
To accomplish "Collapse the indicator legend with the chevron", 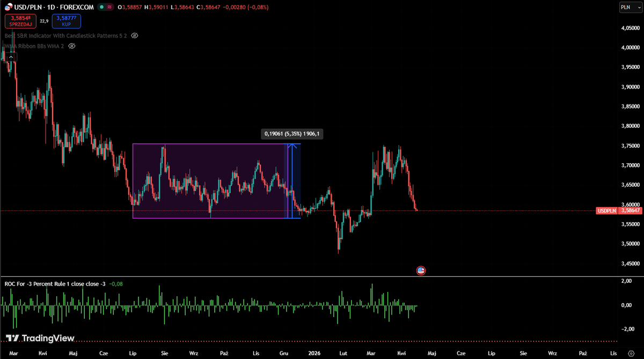I will click(x=11, y=57).
